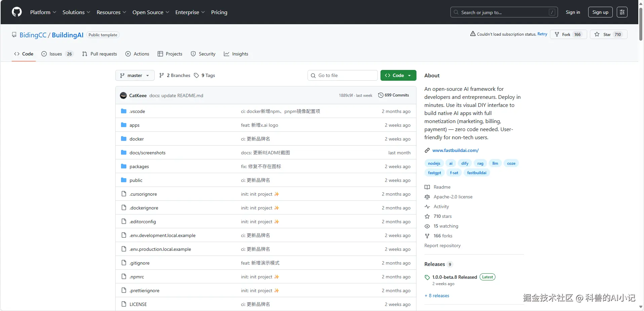The image size is (644, 311).
Task: Open the .dockerignore file
Action: point(144,208)
